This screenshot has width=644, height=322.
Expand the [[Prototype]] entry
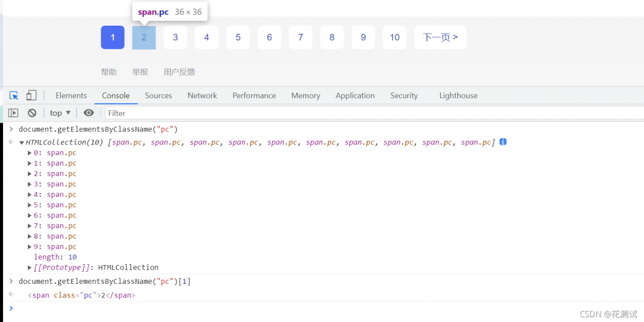29,267
